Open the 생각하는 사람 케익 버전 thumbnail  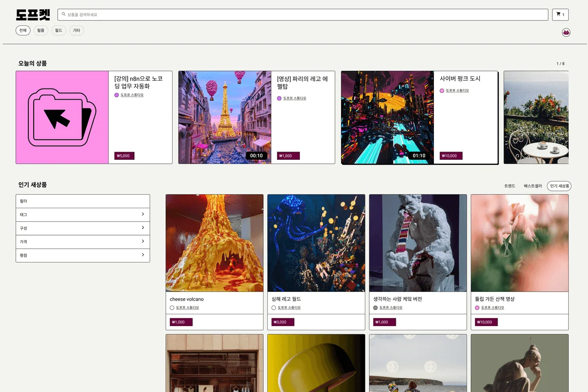coord(418,243)
